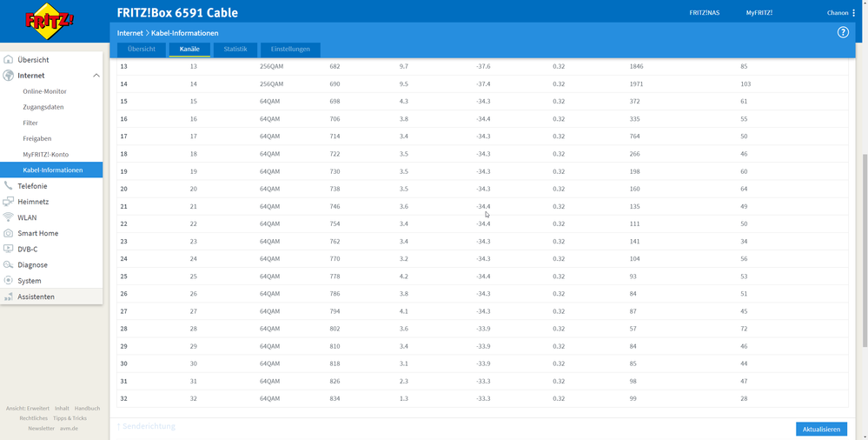The image size is (868, 440).
Task: Click the Smart Home icon
Action: point(9,233)
